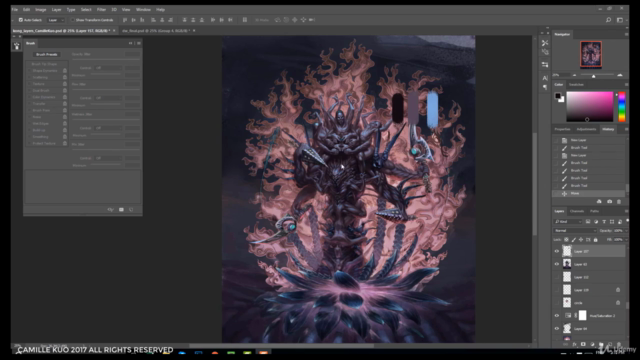Click the search magnifier icon
Viewport: 640px width, 360px height.
tap(608, 20)
